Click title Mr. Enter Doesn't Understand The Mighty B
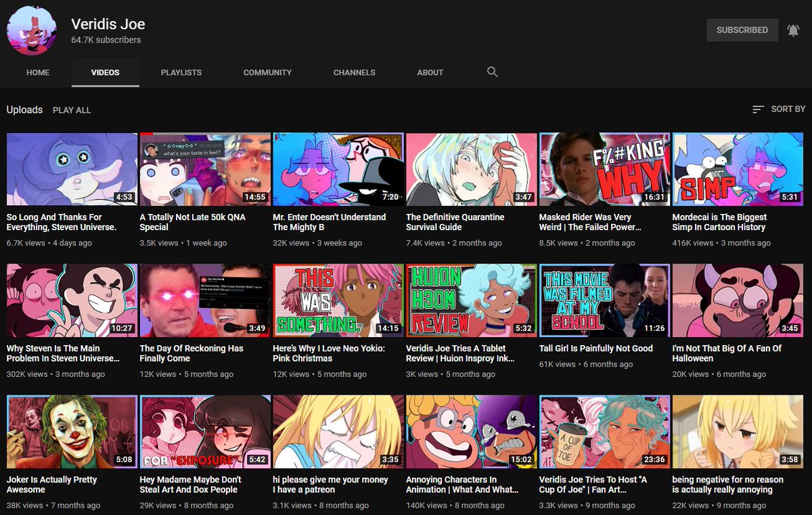Image resolution: width=812 pixels, height=515 pixels. pyautogui.click(x=330, y=222)
